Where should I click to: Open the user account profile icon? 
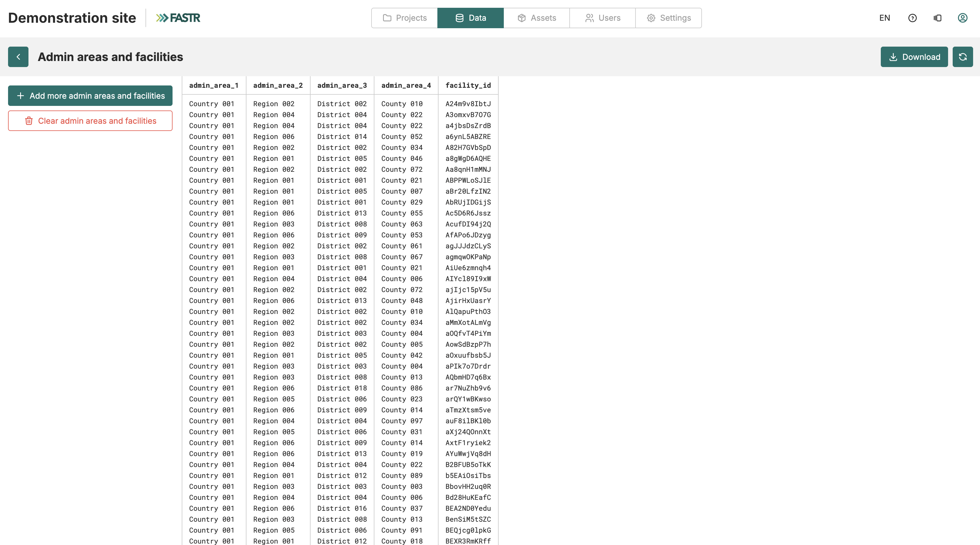[962, 18]
